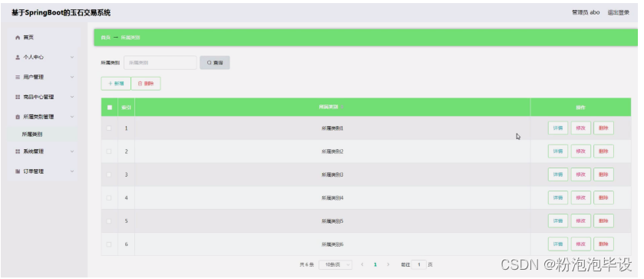
Task: Expand the 系统管理 menu chevron
Action: point(72,151)
